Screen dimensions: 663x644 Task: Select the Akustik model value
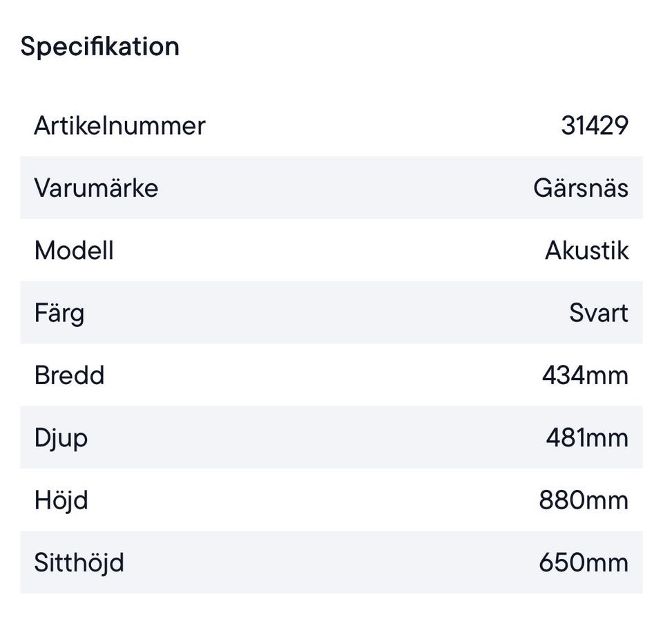pyautogui.click(x=586, y=250)
